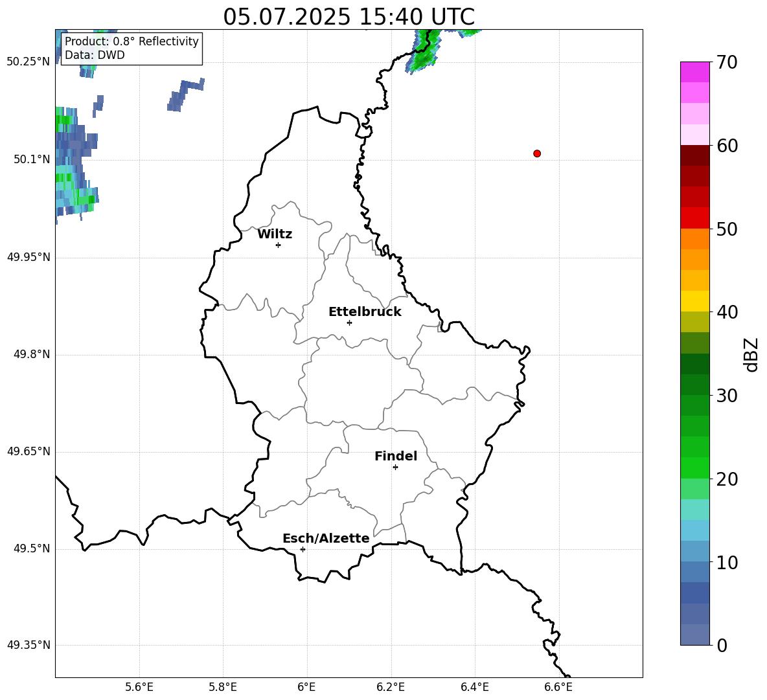767x700 pixels.
Task: Click the 6.6°E longitude label
Action: click(558, 687)
